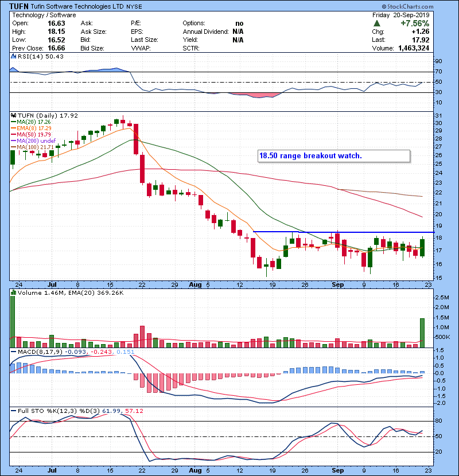Click the MACD(8,17,9) panel marker icon
Image resolution: width=459 pixels, height=476 pixels.
tap(12, 352)
